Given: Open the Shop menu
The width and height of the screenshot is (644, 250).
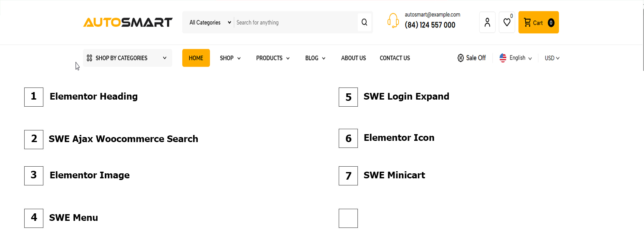Looking at the screenshot, I should click(x=230, y=58).
